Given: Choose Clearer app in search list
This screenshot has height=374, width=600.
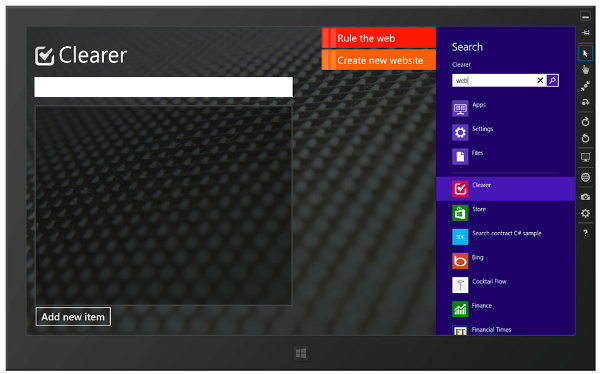Looking at the screenshot, I should (505, 189).
